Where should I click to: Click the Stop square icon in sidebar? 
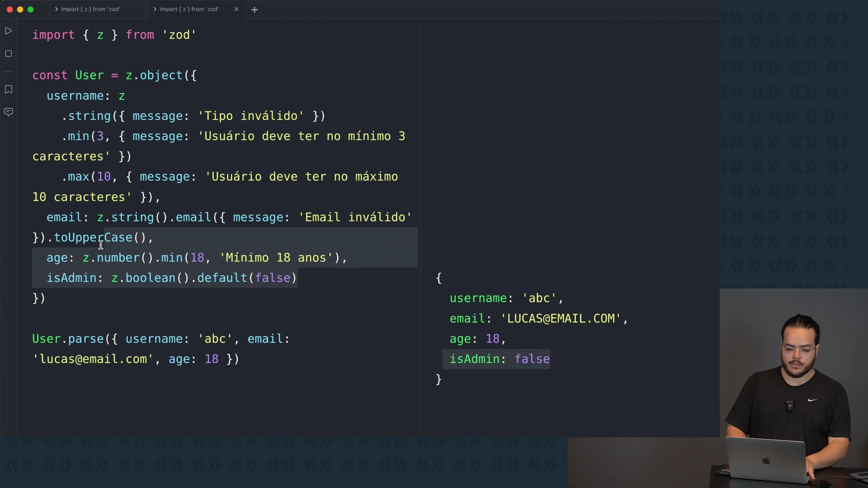(x=8, y=54)
